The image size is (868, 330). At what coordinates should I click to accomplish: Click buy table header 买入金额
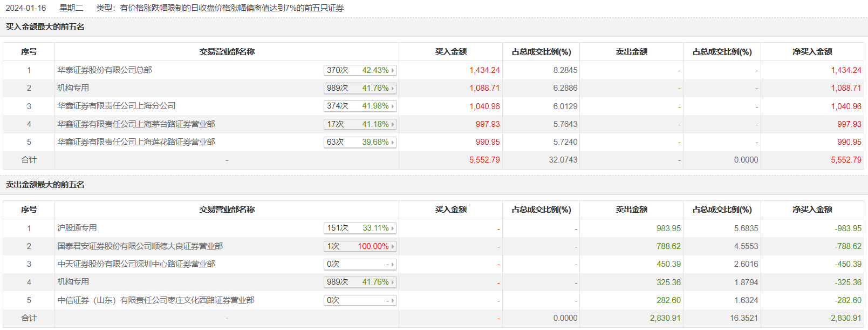(x=451, y=52)
